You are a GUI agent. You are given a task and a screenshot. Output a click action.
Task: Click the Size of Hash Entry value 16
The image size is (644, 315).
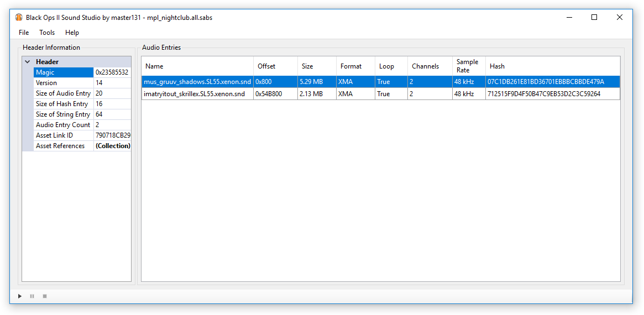(x=112, y=104)
